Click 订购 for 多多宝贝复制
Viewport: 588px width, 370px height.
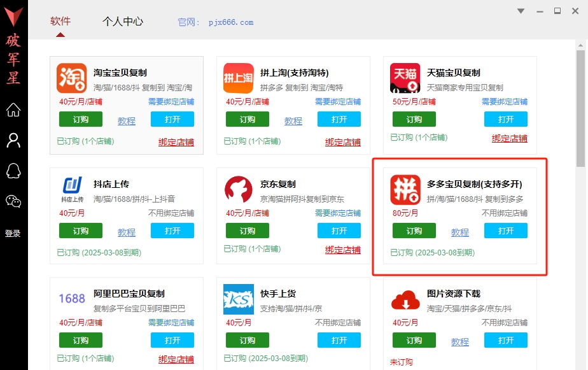click(x=414, y=231)
